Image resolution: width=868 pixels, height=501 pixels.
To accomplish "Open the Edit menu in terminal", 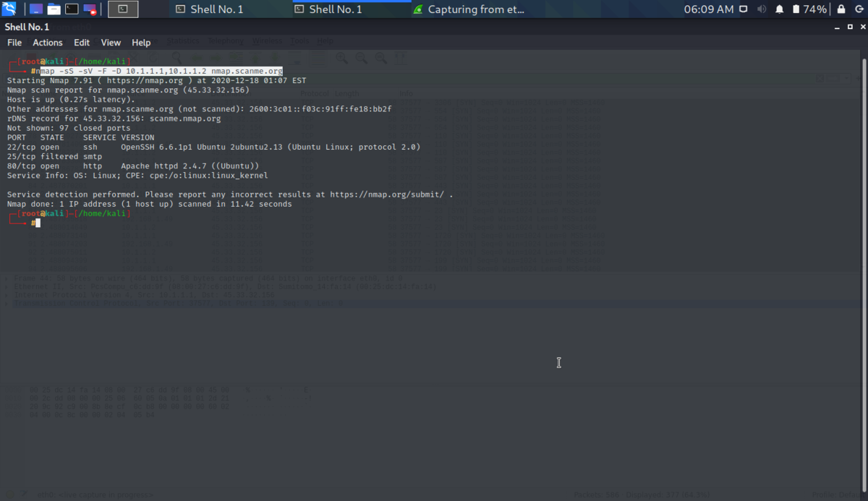I will (82, 43).
